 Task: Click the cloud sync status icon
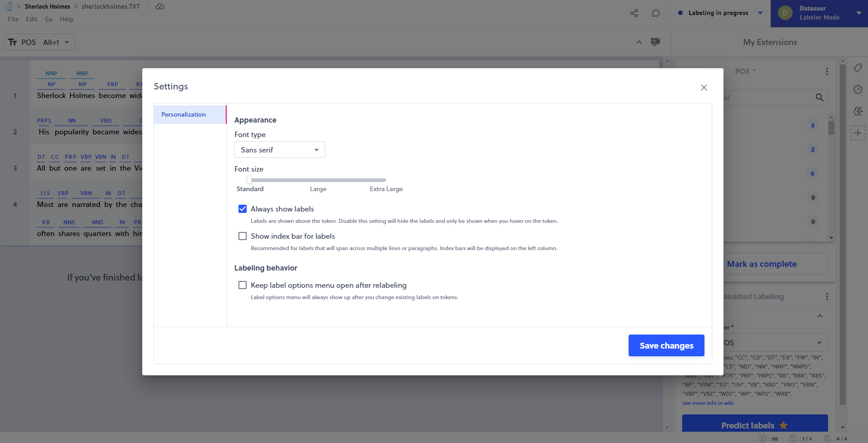[x=159, y=6]
